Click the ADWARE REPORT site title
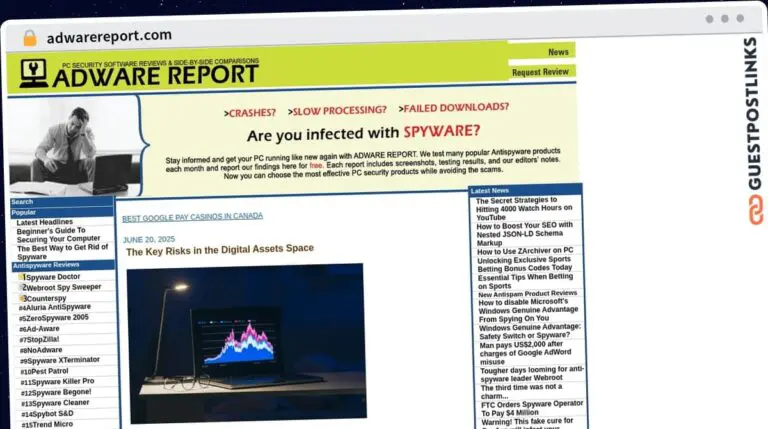Image resolution: width=768 pixels, height=429 pixels. click(155, 75)
